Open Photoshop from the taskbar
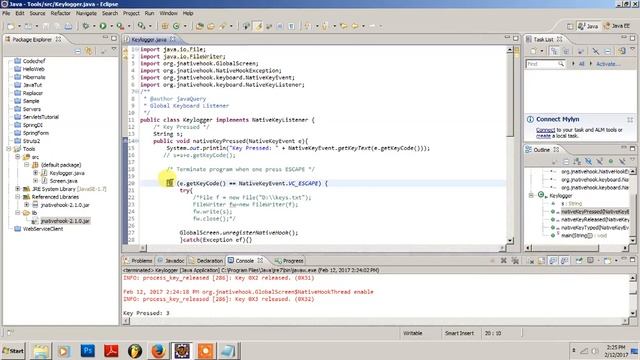Viewport: 640px width, 360px height. [88, 351]
